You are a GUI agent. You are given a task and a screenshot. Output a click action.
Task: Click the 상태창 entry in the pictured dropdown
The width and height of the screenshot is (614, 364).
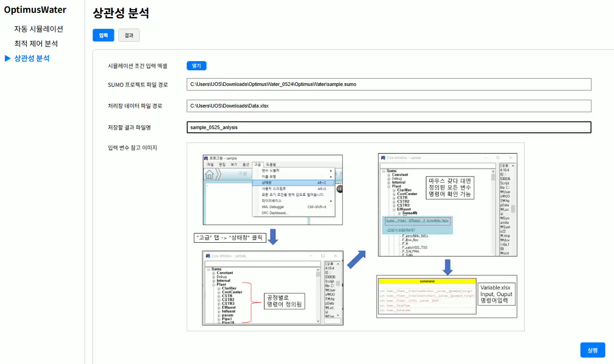point(268,182)
